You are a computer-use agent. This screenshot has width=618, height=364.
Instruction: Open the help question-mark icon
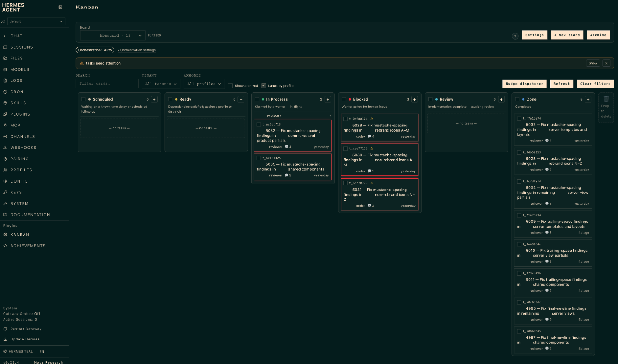click(x=515, y=36)
